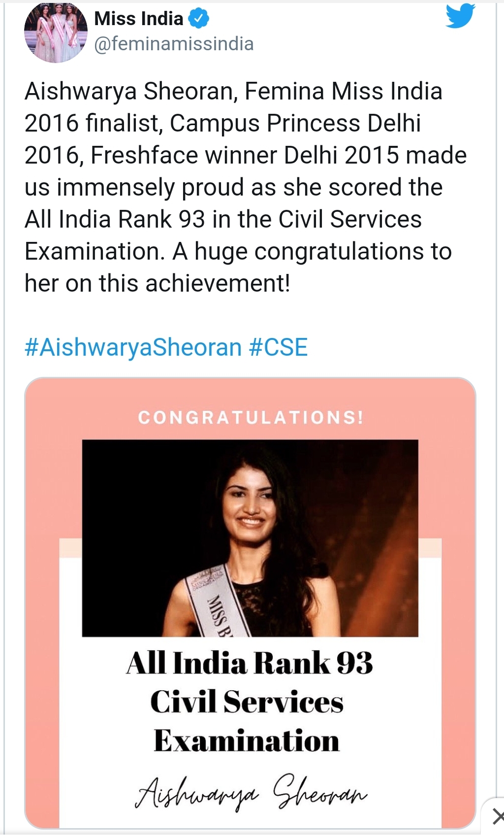Click the CONGRATULATIONS! heading on the card
504x838 pixels.
251,418
